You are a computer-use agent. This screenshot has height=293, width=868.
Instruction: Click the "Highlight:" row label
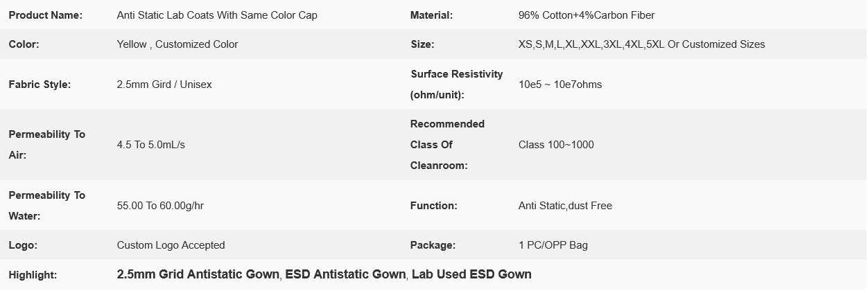[33, 275]
